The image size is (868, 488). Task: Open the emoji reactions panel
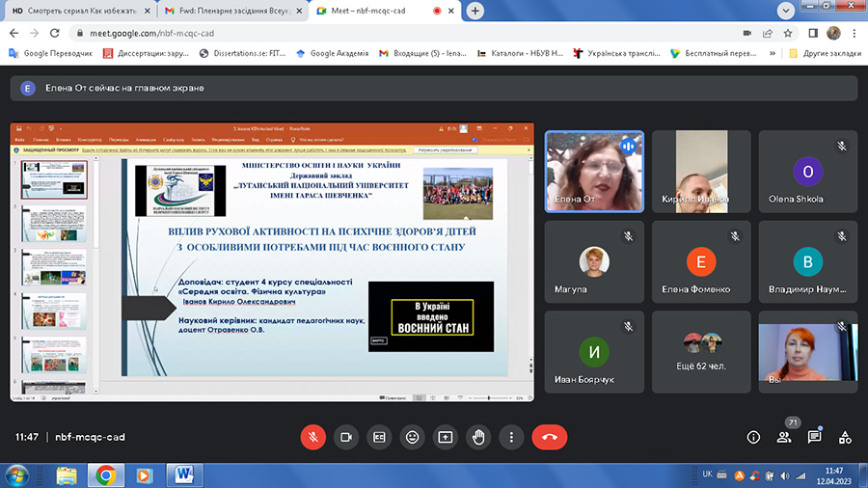(x=412, y=437)
